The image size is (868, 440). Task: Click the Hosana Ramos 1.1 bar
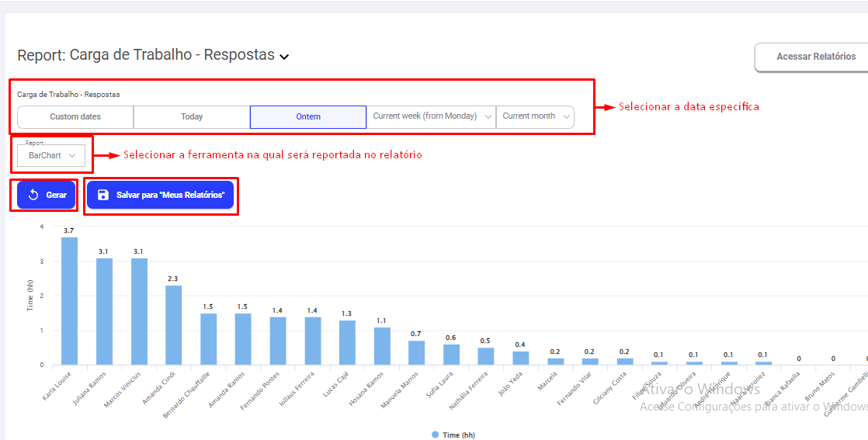pyautogui.click(x=382, y=346)
